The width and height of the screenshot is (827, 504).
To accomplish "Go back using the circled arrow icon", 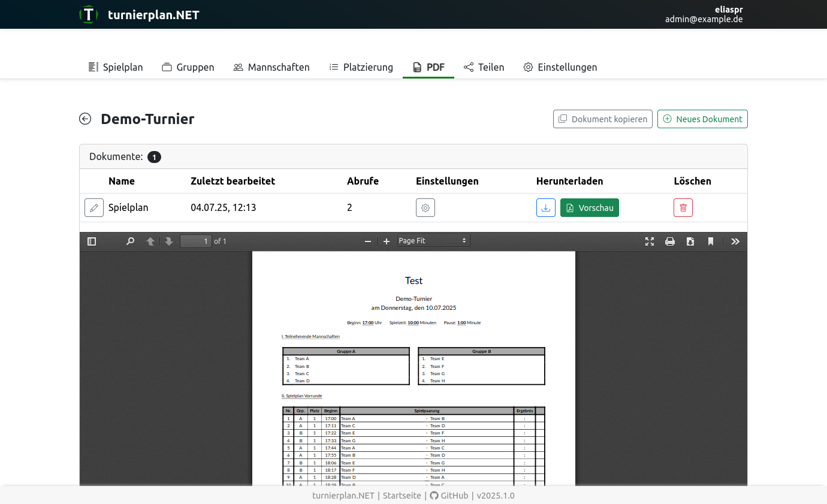I will click(x=85, y=119).
